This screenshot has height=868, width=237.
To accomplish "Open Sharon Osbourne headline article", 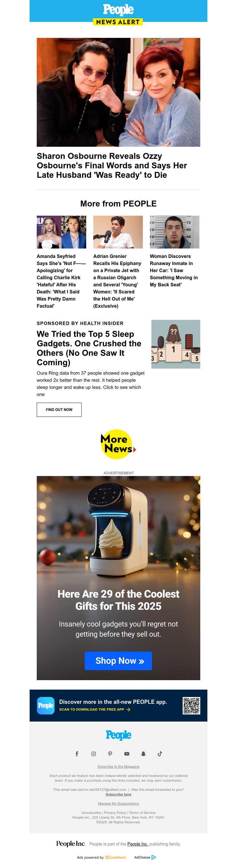I will 112,165.
